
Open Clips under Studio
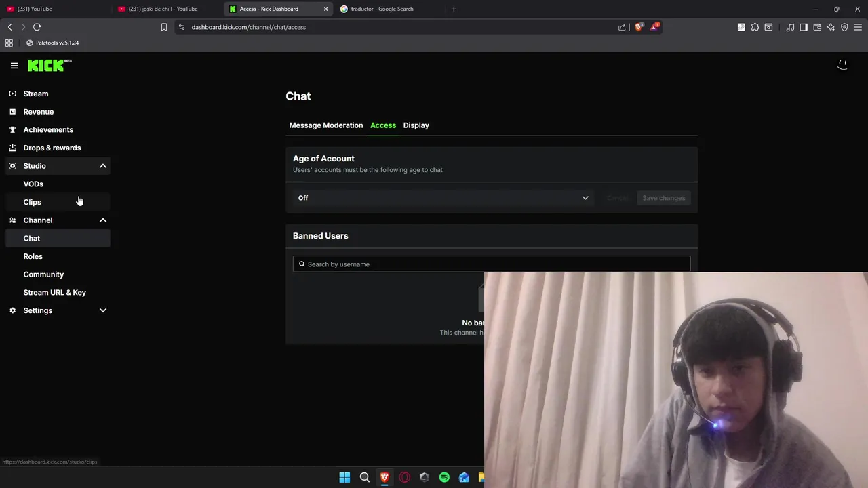pos(32,202)
